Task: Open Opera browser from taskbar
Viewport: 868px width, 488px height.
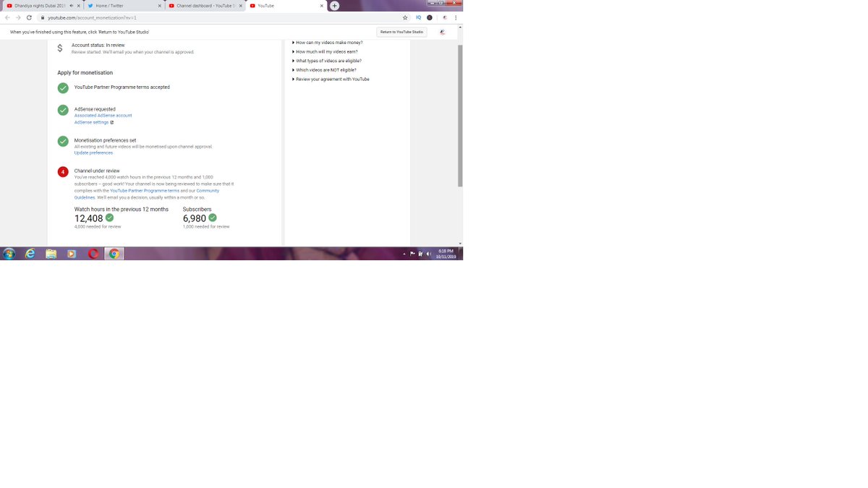Action: click(93, 254)
